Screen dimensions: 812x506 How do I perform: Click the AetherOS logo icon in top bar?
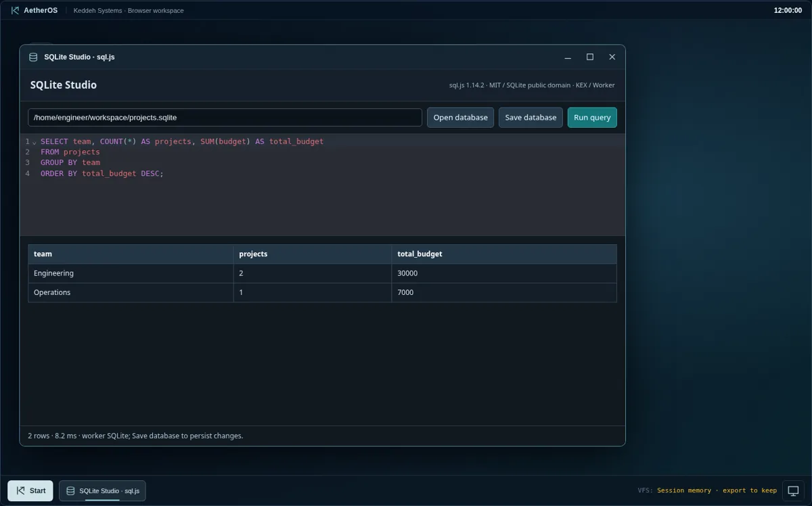tap(15, 10)
